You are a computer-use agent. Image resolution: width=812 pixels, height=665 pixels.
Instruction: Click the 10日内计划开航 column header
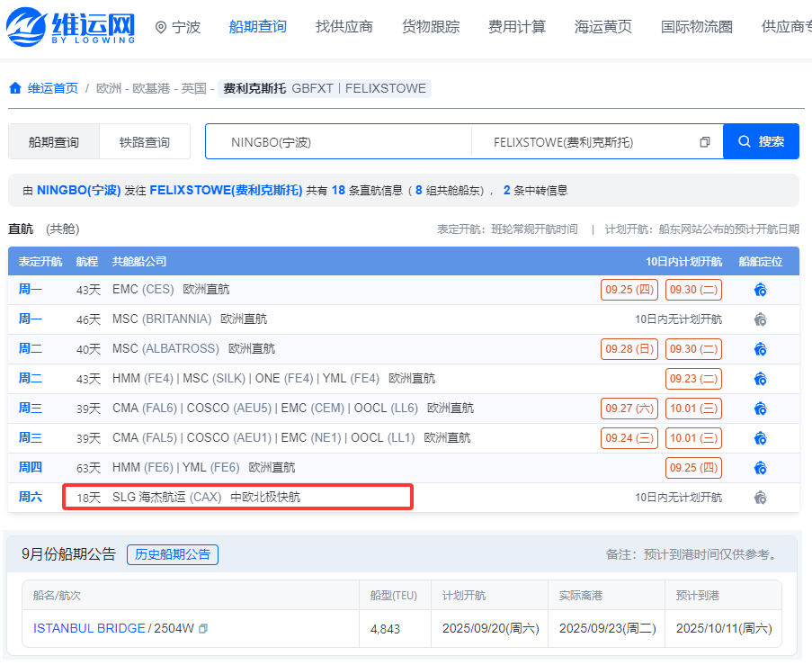683,261
